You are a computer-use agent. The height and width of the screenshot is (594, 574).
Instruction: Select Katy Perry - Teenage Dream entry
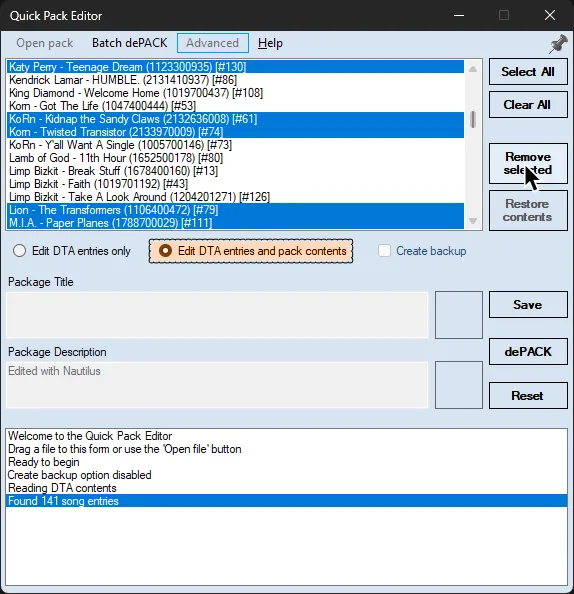[235, 67]
